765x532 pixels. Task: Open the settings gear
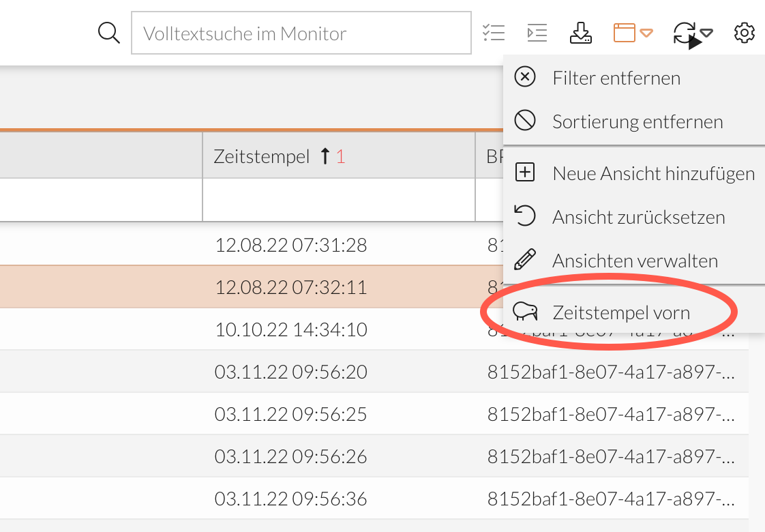(745, 32)
